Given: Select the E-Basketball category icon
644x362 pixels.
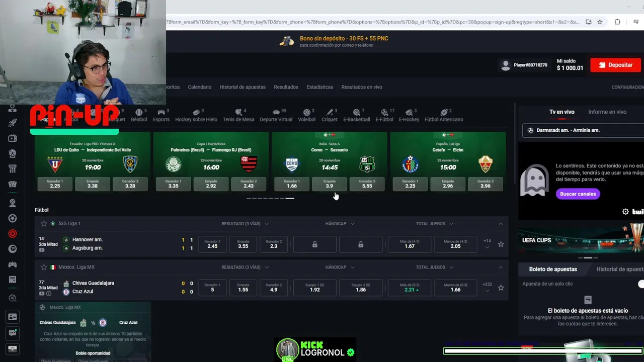Looking at the screenshot, I should (356, 115).
